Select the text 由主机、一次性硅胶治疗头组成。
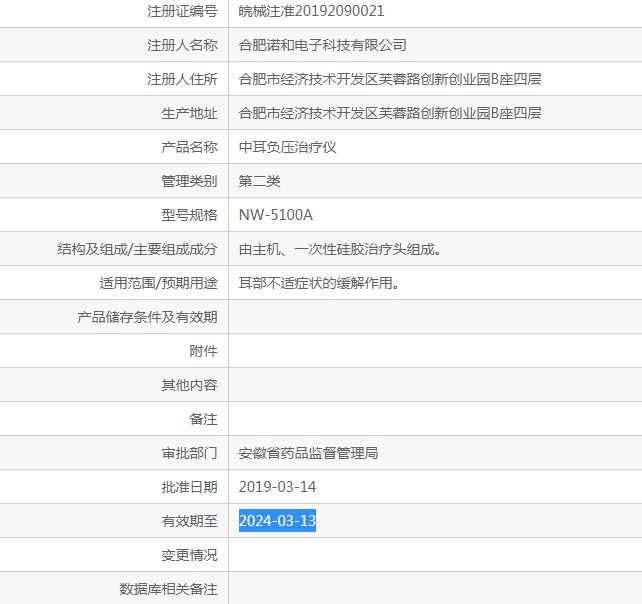Image resolution: width=642 pixels, height=604 pixels. click(340, 249)
